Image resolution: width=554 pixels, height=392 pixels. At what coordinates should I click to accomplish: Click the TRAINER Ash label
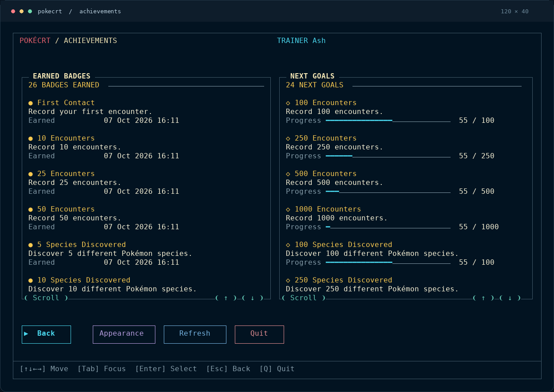point(301,41)
